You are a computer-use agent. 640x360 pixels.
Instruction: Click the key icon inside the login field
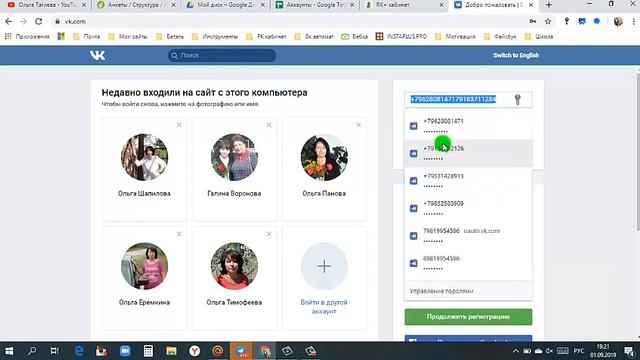pos(517,99)
